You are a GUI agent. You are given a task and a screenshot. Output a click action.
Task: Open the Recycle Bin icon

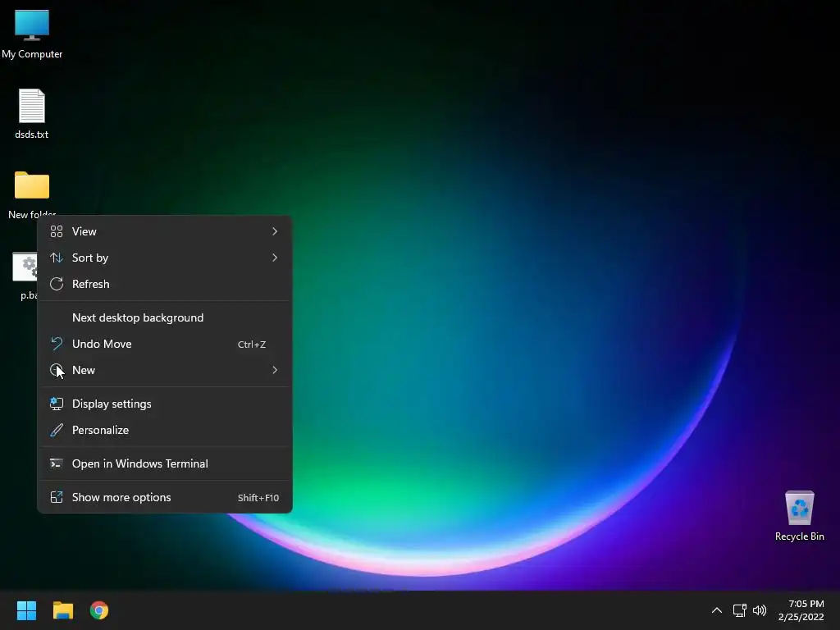point(799,515)
